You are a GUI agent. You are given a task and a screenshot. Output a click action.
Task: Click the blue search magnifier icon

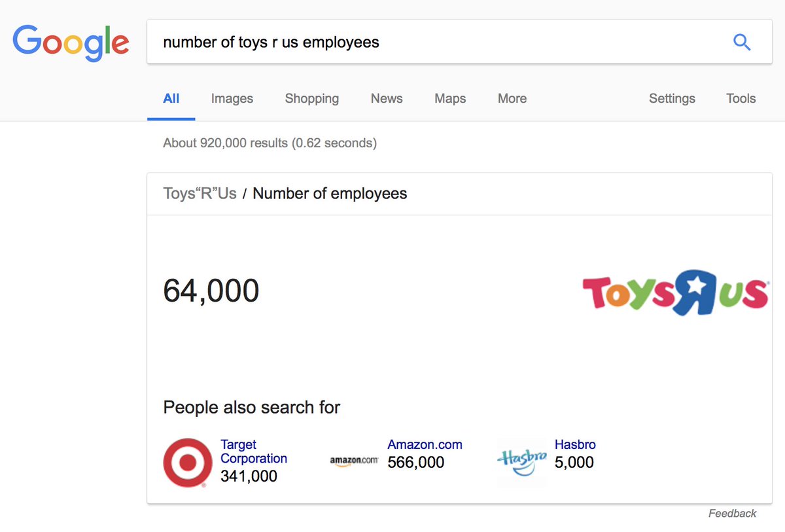coord(741,43)
